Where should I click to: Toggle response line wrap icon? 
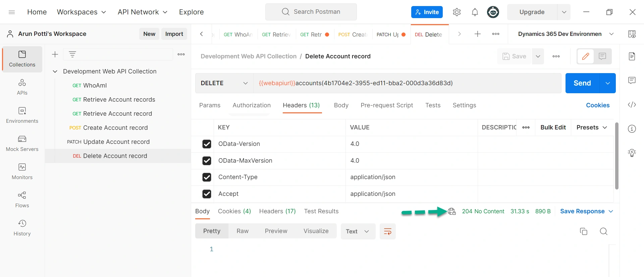[x=388, y=231]
